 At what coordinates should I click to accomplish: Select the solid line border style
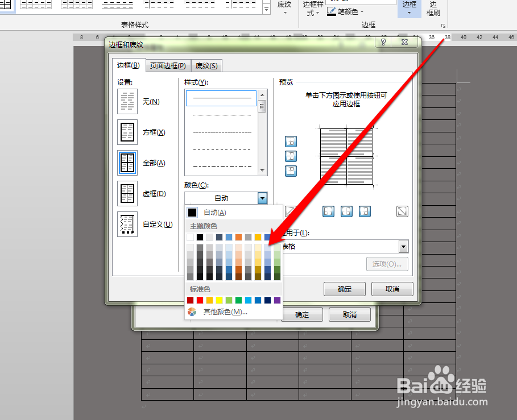coord(221,98)
